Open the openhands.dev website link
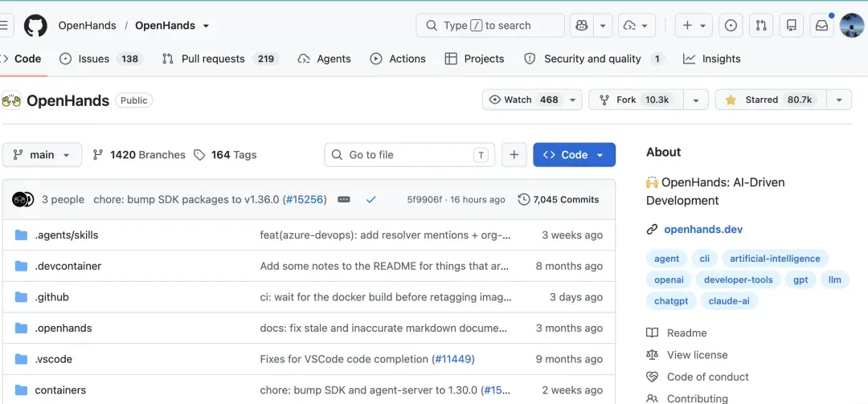The width and height of the screenshot is (868, 404). coord(703,230)
